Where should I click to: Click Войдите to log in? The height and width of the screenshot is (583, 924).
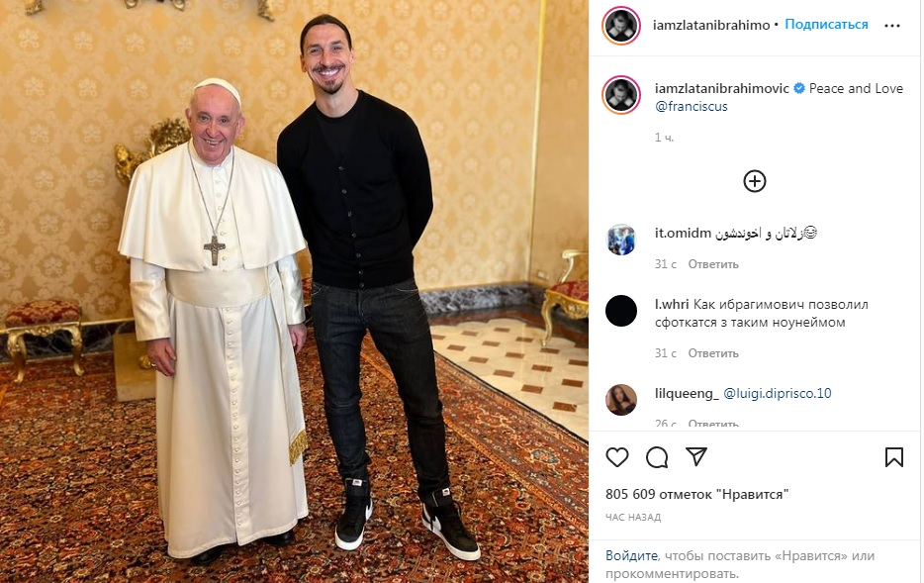point(631,556)
